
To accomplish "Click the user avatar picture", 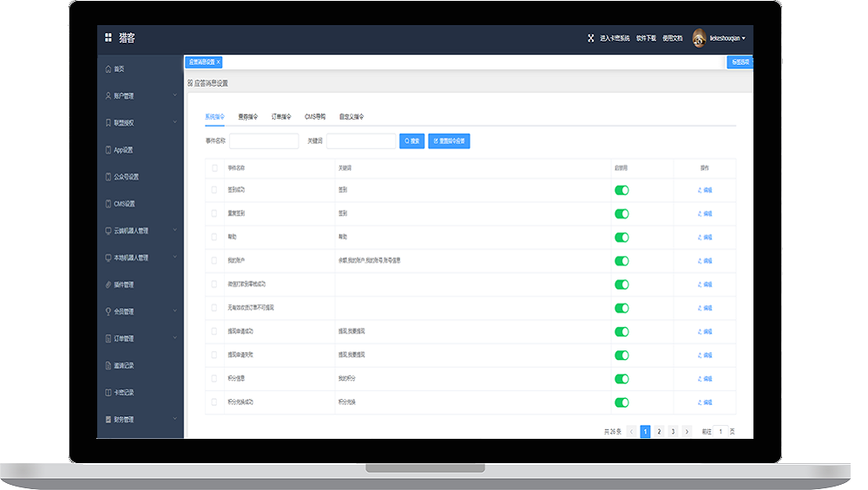I will coord(699,37).
